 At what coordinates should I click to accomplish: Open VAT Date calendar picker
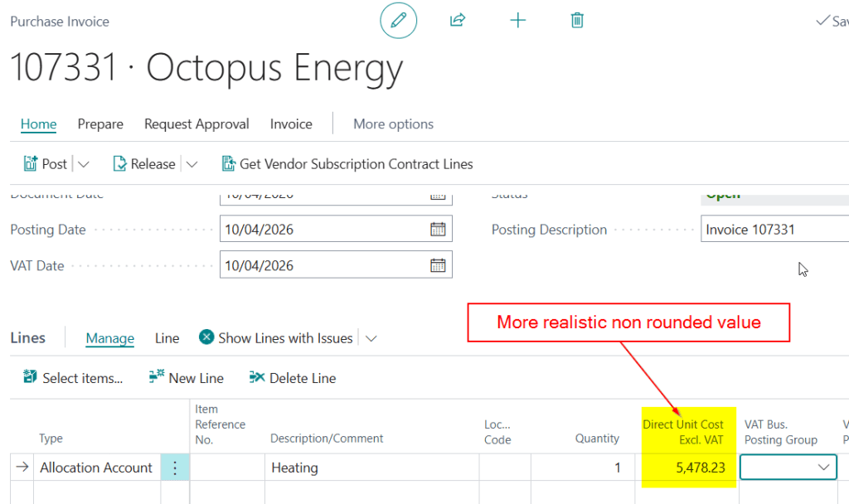coord(438,266)
